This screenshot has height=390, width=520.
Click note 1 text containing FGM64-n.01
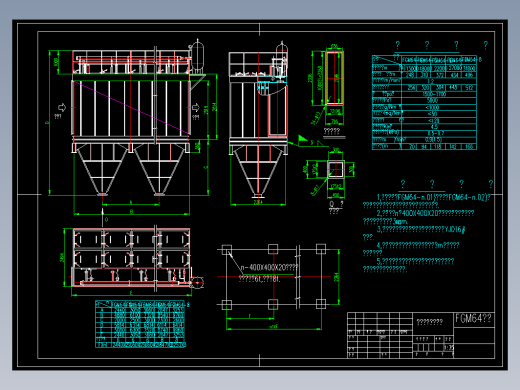coord(433,198)
